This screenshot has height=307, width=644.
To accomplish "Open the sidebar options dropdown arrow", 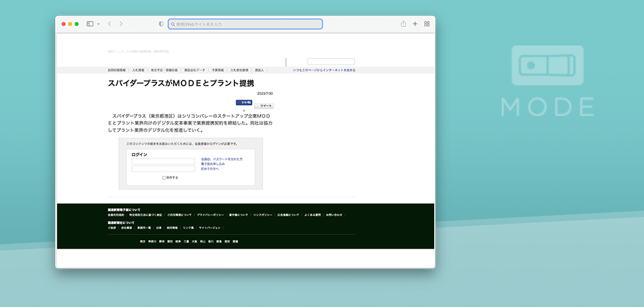I will [98, 24].
